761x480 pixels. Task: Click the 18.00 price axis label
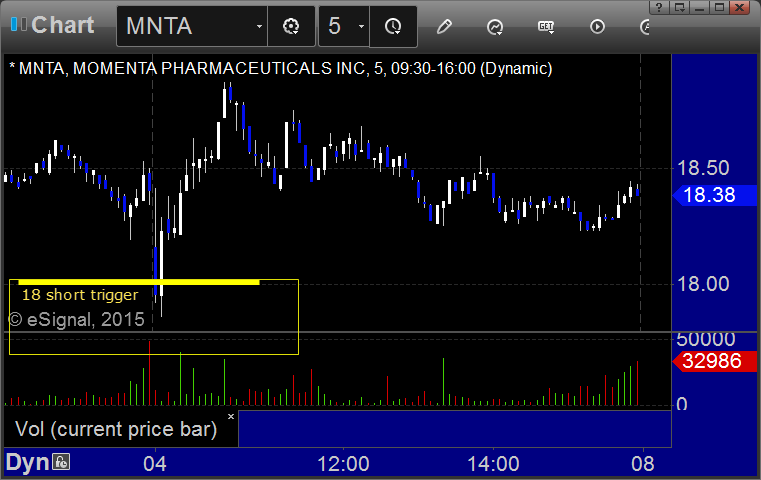(703, 284)
